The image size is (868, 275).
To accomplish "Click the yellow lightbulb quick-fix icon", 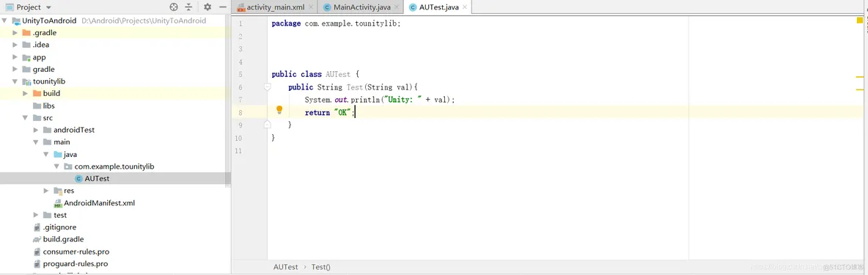I will click(x=279, y=110).
